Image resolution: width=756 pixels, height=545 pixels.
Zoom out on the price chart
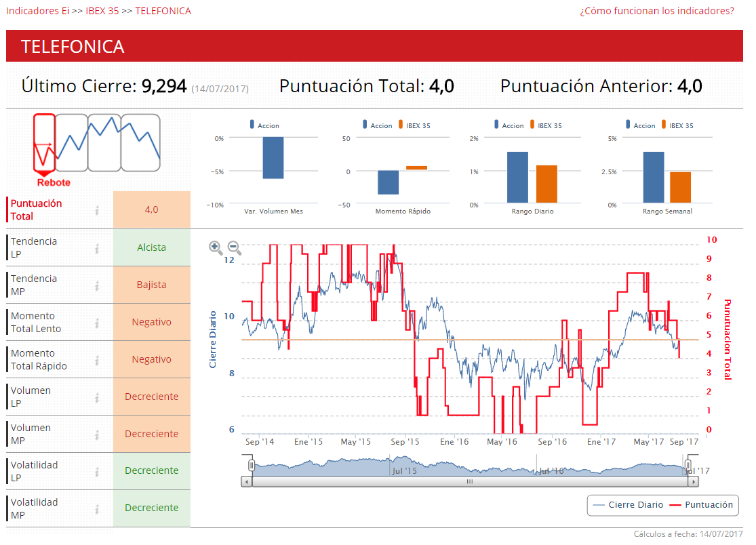(x=234, y=247)
